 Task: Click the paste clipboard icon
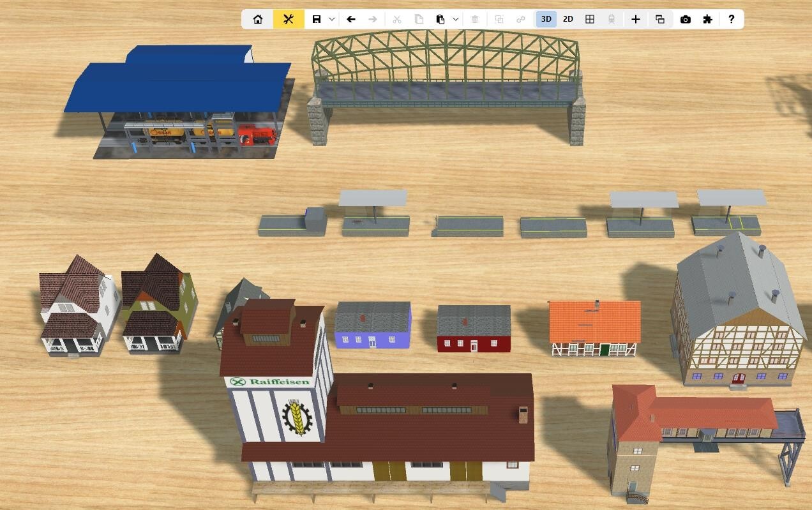tap(440, 19)
